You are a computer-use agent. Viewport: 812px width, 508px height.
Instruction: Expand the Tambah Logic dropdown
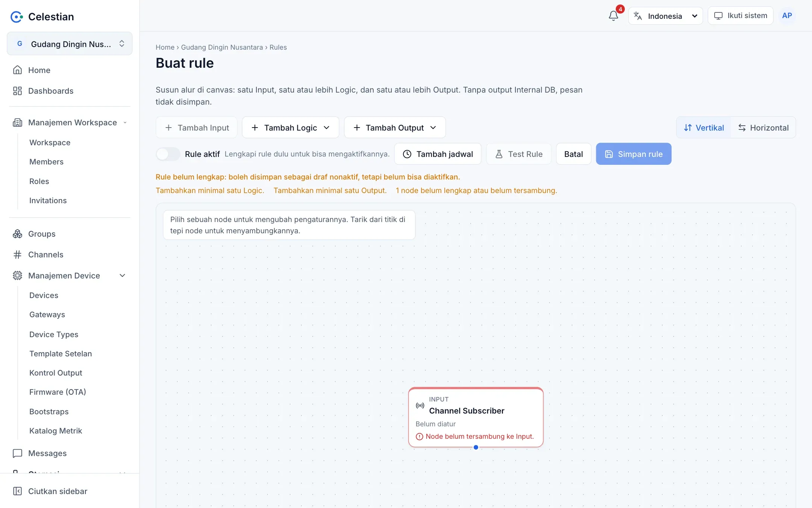pos(291,128)
